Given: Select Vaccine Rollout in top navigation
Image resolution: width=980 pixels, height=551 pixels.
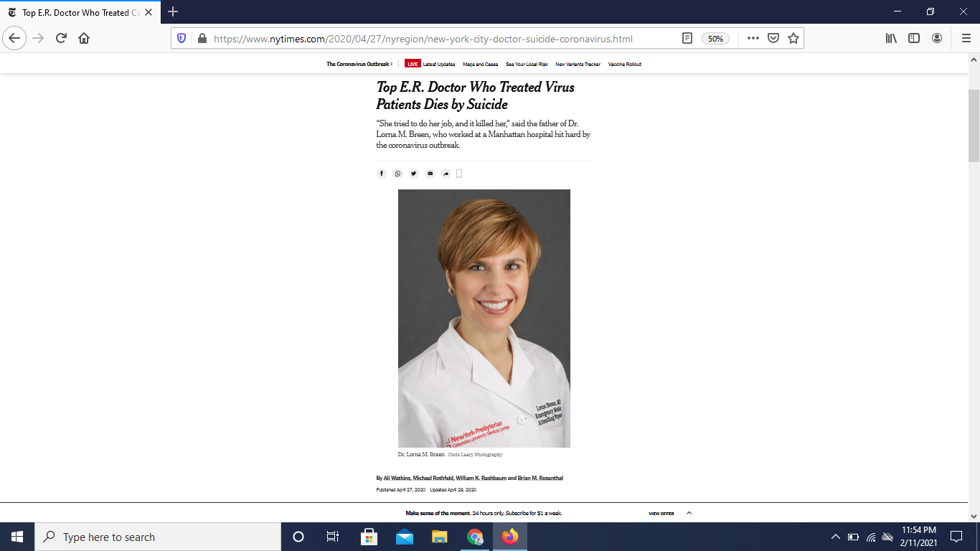Looking at the screenshot, I should (624, 65).
